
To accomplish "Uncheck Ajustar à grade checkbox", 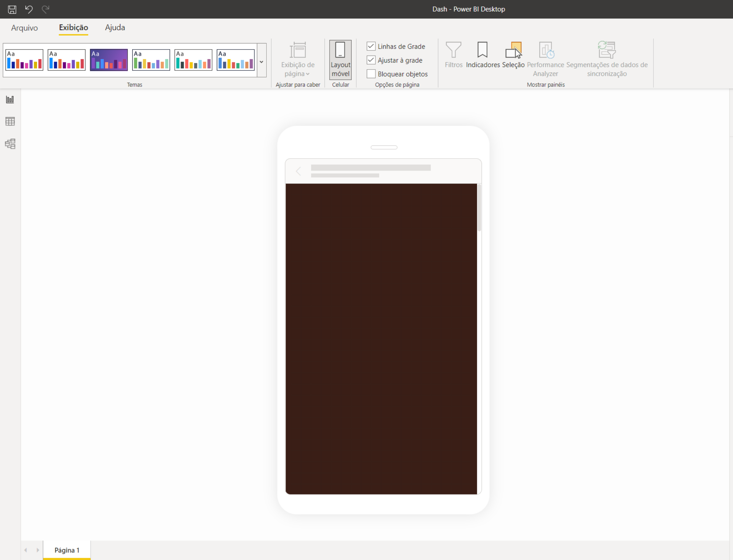I will [x=371, y=60].
